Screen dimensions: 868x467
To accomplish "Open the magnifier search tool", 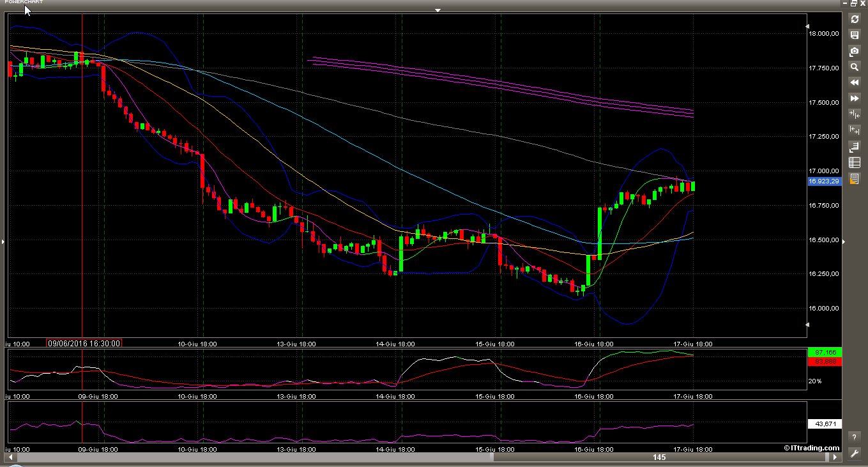I will pyautogui.click(x=854, y=66).
